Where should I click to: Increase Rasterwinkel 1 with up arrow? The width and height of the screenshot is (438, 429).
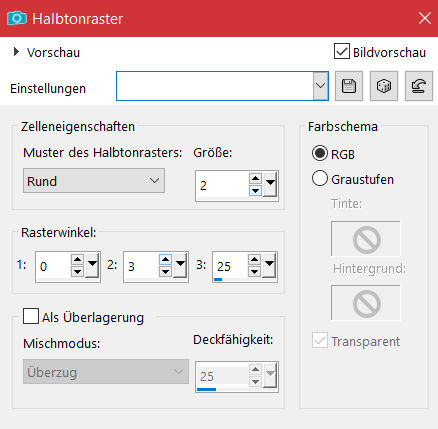[x=77, y=260]
